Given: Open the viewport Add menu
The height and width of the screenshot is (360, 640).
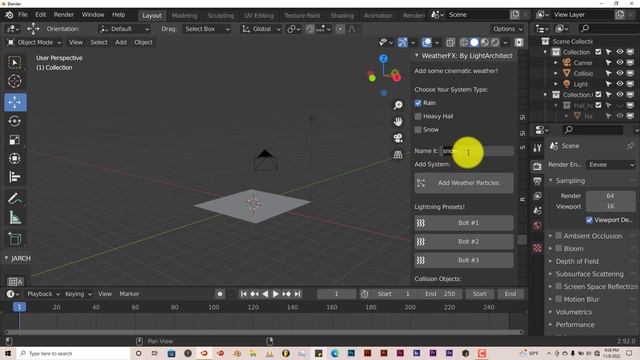Looking at the screenshot, I should tap(121, 42).
